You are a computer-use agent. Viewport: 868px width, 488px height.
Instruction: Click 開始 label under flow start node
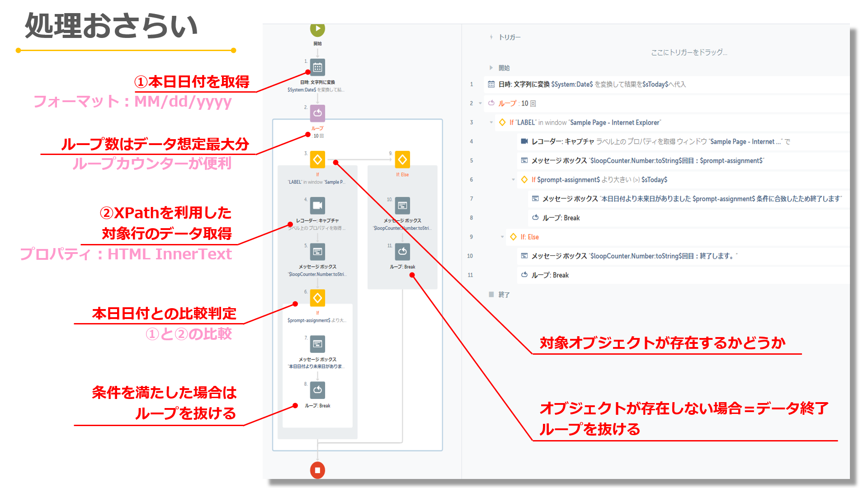317,43
